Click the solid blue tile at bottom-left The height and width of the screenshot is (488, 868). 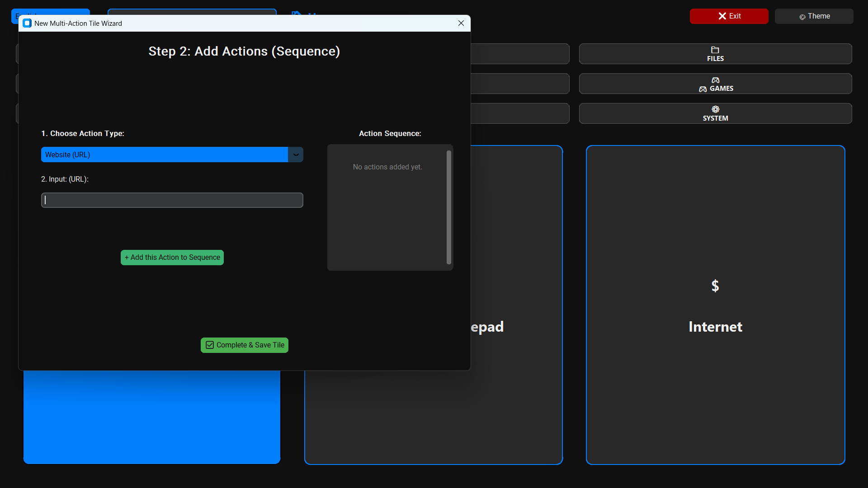point(151,417)
